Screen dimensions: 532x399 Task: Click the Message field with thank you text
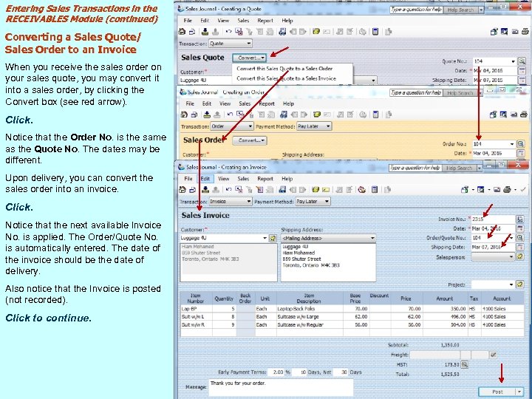pyautogui.click(x=281, y=387)
